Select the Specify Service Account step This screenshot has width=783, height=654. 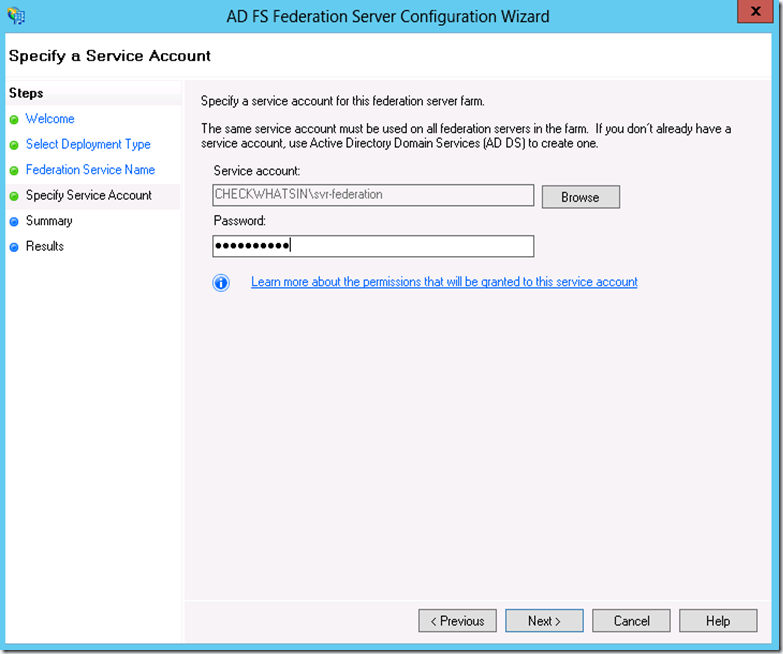click(x=89, y=195)
